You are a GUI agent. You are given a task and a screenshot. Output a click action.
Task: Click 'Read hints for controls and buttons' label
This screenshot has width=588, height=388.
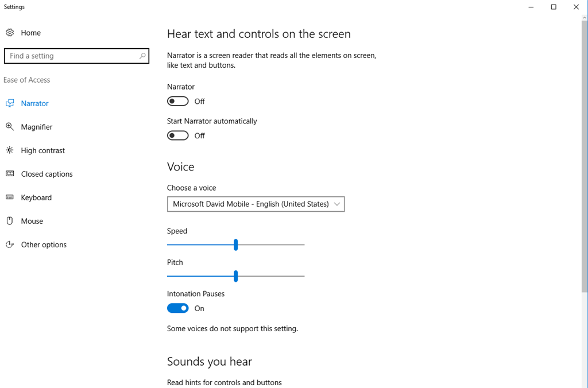[225, 383]
